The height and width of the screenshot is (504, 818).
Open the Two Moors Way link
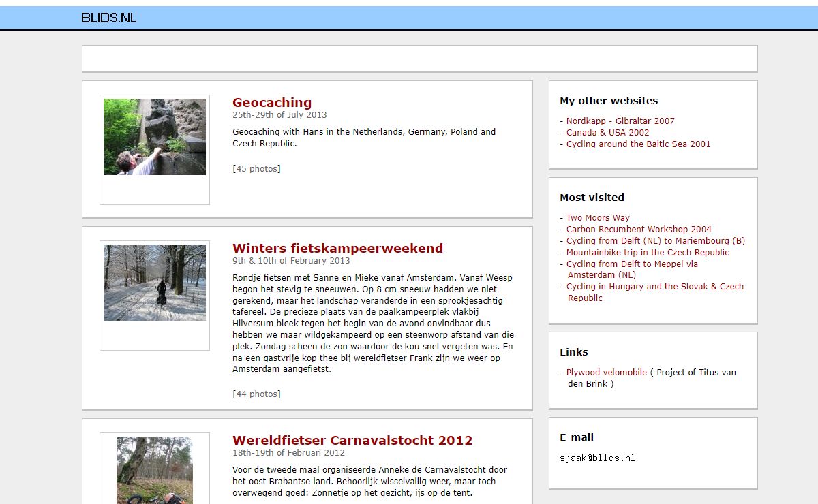point(598,218)
